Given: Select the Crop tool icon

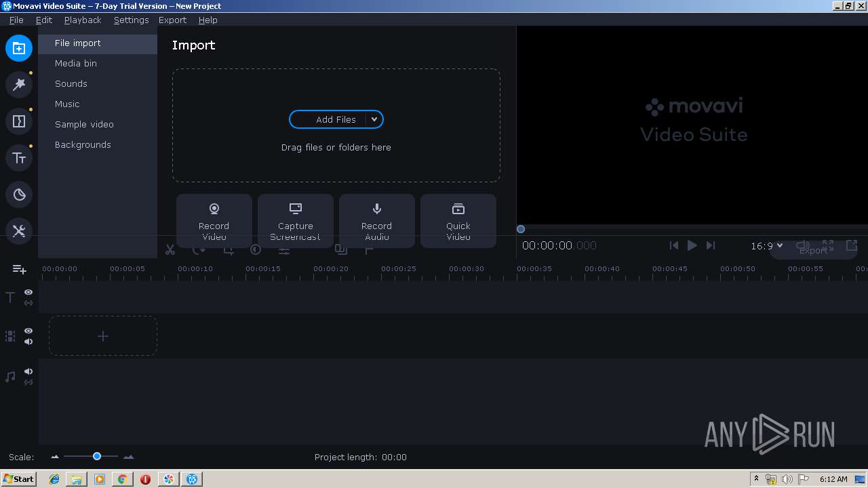Looking at the screenshot, I should (228, 250).
